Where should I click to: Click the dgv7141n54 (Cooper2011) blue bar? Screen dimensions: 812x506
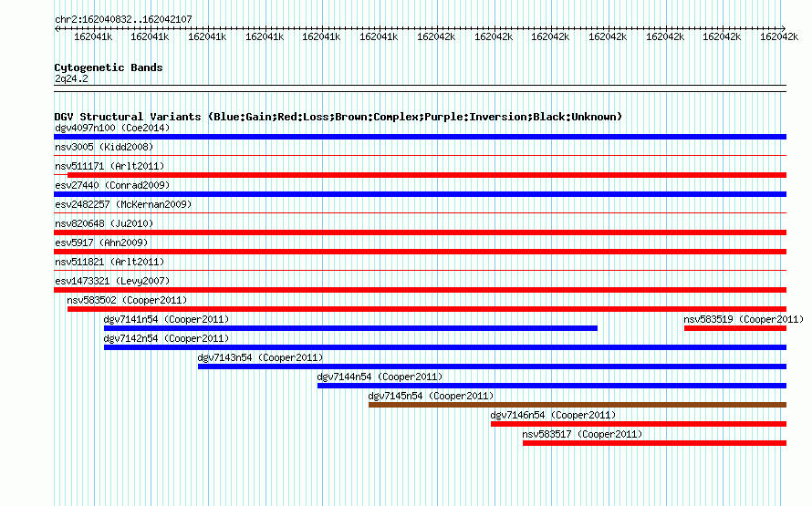point(350,328)
